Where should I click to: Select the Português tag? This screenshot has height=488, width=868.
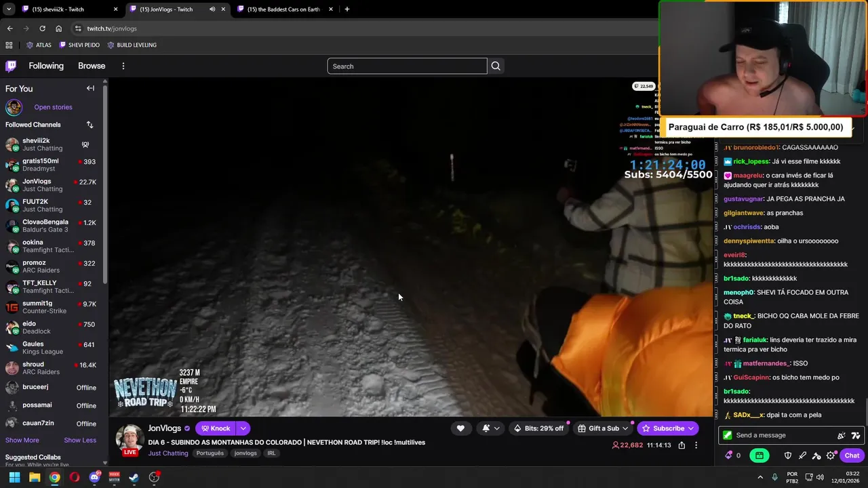tap(210, 453)
